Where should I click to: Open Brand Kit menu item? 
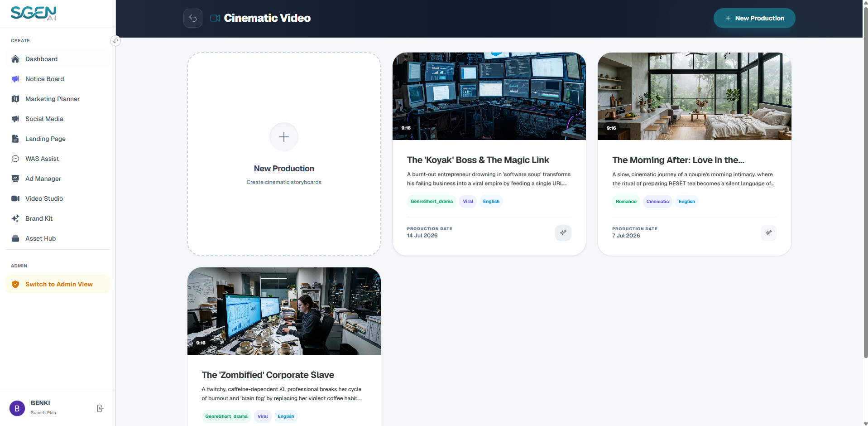point(58,218)
